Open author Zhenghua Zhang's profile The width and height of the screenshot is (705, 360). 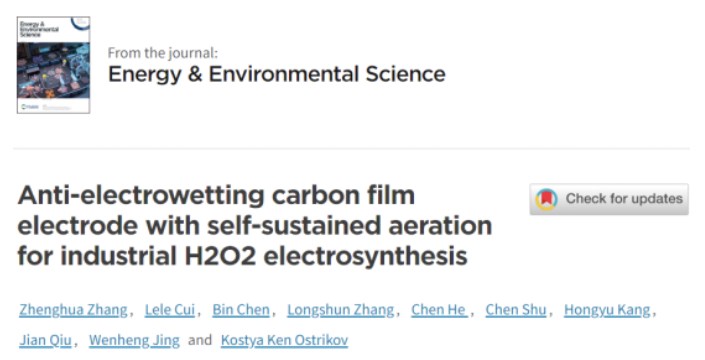tap(73, 310)
